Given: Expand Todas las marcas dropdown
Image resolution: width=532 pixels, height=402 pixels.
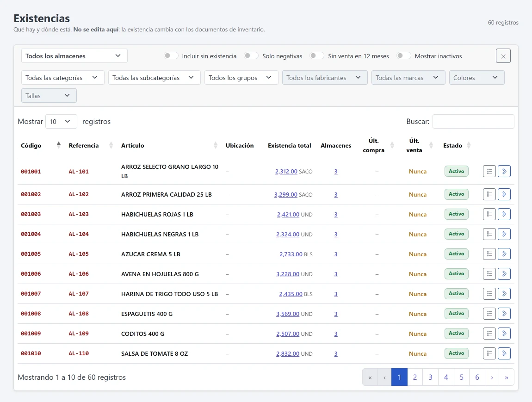Looking at the screenshot, I should [408, 78].
